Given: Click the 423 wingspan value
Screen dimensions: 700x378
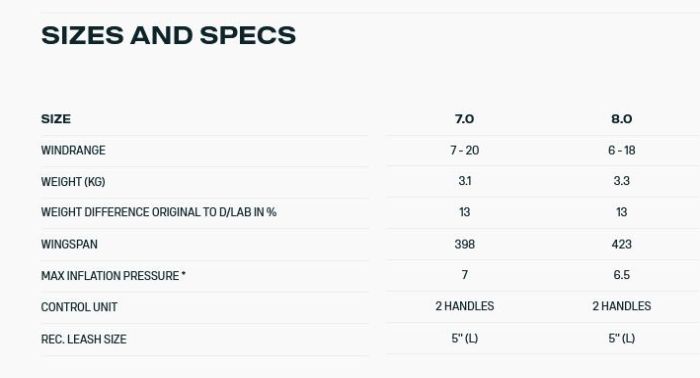Looking at the screenshot, I should (x=621, y=244).
